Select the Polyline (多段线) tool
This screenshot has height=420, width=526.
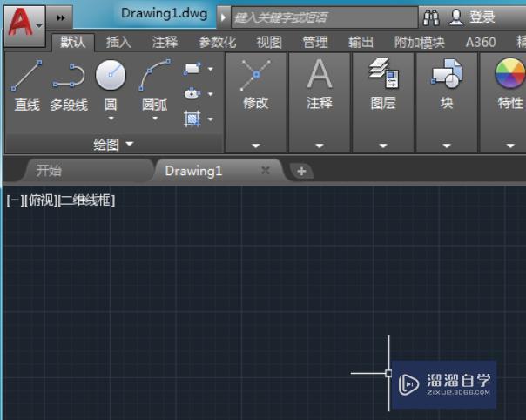coord(69,86)
